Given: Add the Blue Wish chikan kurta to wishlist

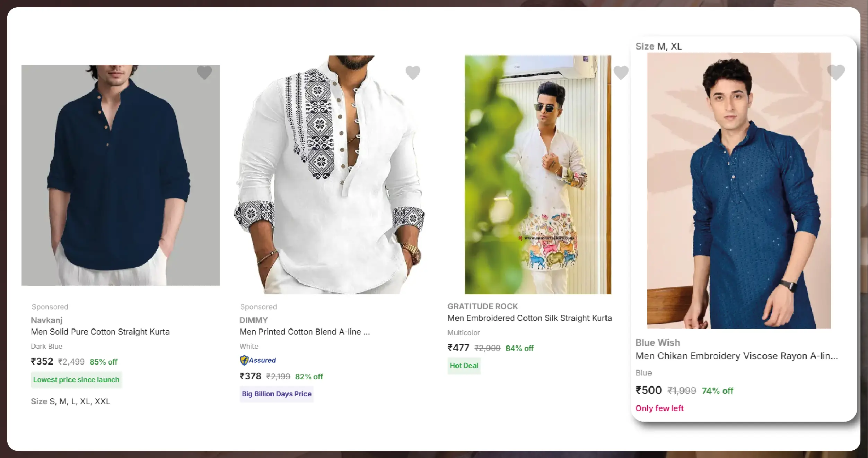Looking at the screenshot, I should coord(835,72).
